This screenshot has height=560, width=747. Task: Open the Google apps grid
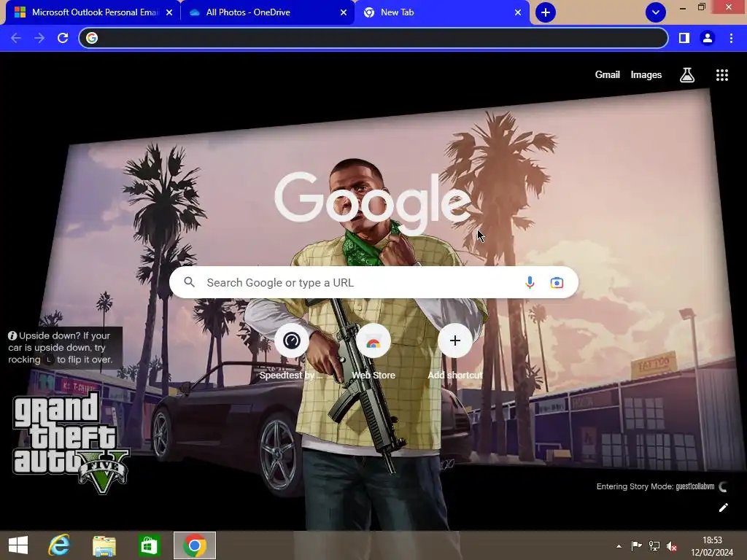[722, 75]
